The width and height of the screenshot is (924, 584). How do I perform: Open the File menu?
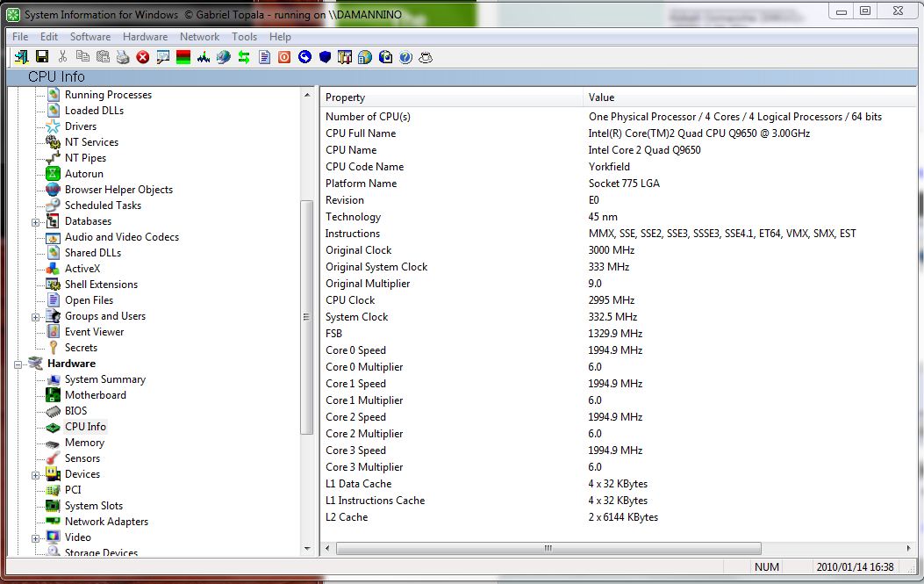(x=20, y=37)
